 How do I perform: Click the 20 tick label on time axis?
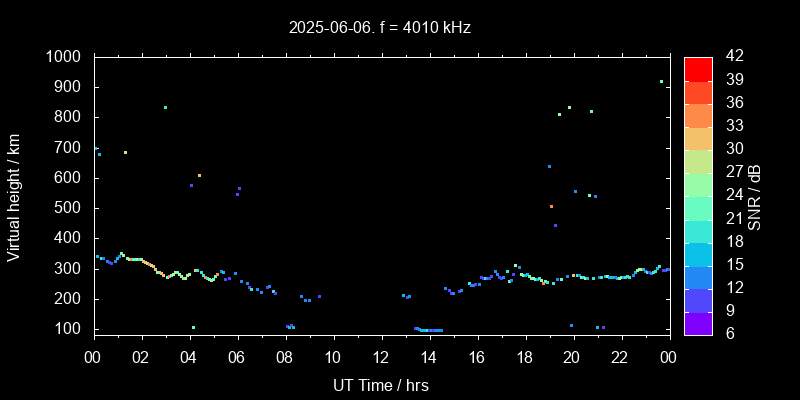click(x=572, y=358)
